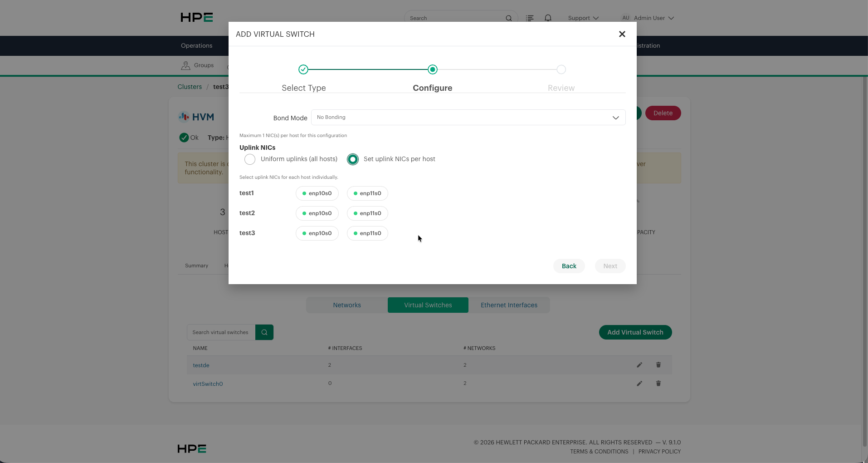Edit the testde virtual switch pencil icon

click(639, 365)
